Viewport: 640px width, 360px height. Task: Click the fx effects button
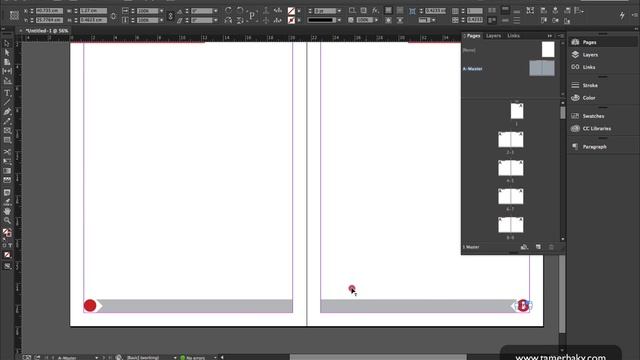pyautogui.click(x=375, y=11)
